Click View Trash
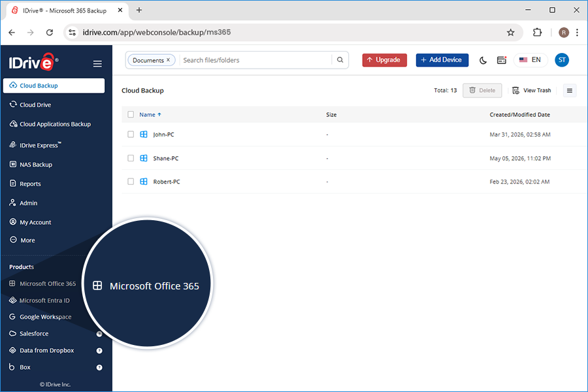The image size is (588, 392). point(532,90)
